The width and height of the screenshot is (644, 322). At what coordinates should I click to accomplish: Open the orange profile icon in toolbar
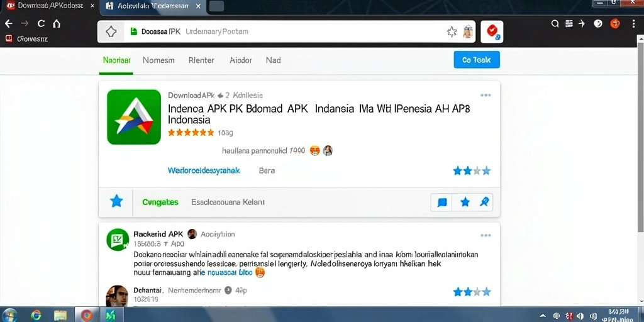pos(615,24)
